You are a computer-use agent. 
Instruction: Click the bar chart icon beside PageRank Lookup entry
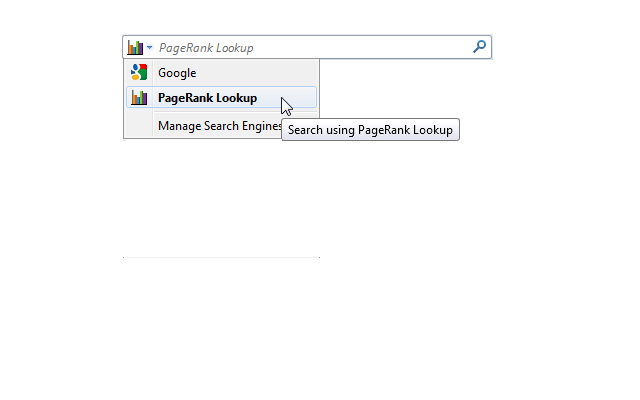click(x=139, y=98)
